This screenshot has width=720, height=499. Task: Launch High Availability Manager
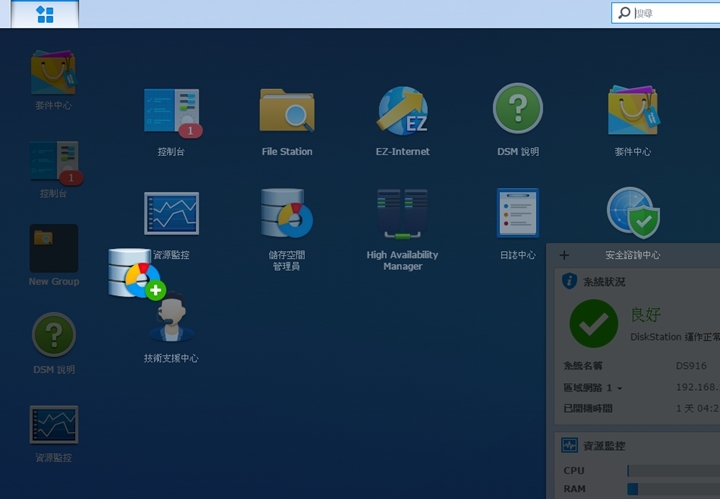(x=402, y=213)
